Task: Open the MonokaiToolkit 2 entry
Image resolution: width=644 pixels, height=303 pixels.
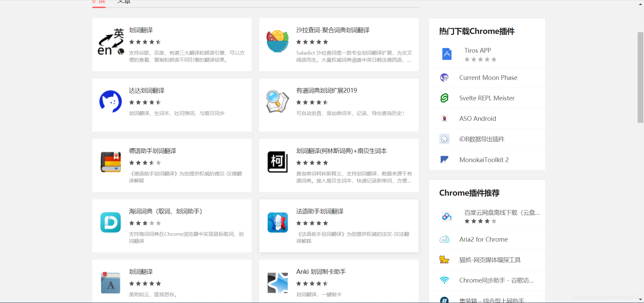Action: pyautogui.click(x=484, y=160)
